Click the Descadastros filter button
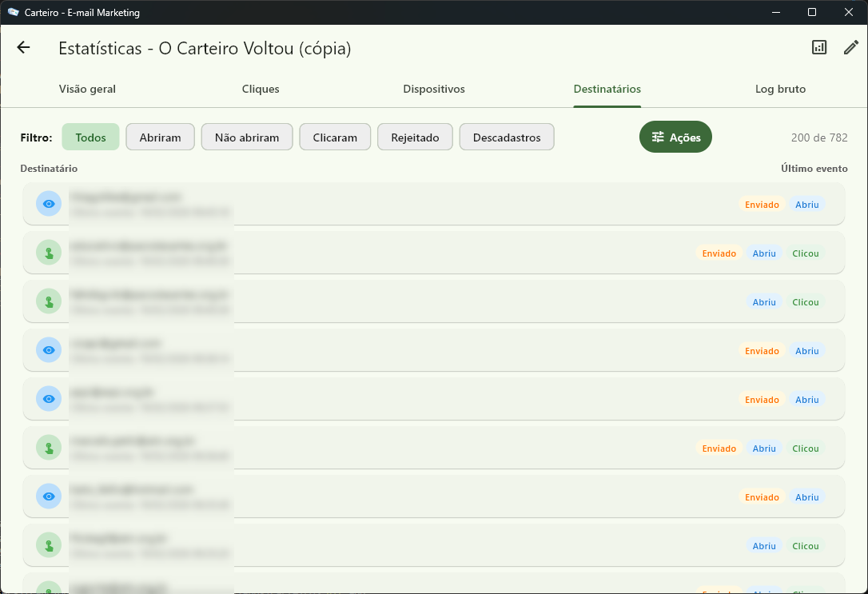Viewport: 868px width, 594px height. (507, 138)
